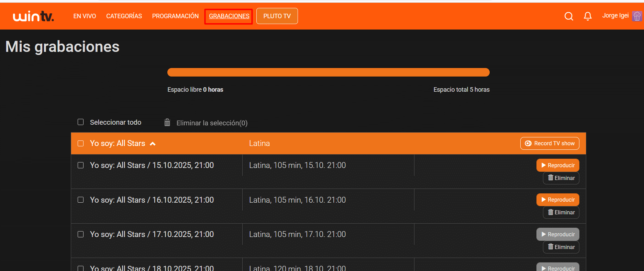Open search with the magnifier icon

(569, 16)
